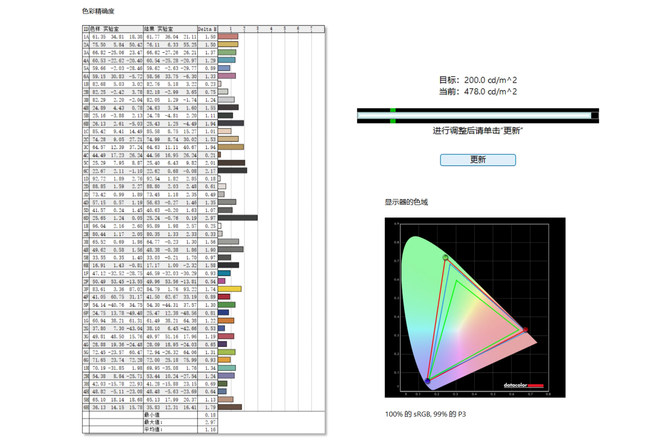Viewport: 670px width, 447px height.
Task: Select the salmon red bar in row 1A
Action: (x=228, y=37)
